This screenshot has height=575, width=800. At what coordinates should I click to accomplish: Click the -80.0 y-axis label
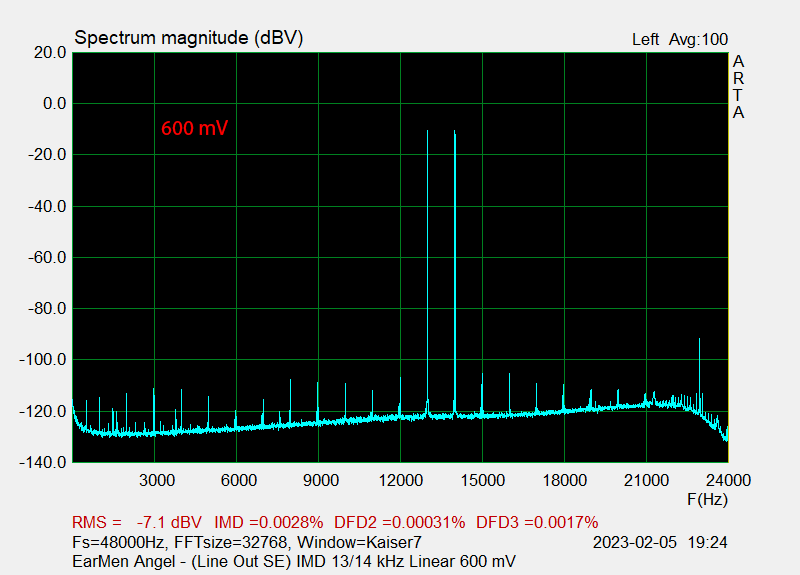(47, 309)
